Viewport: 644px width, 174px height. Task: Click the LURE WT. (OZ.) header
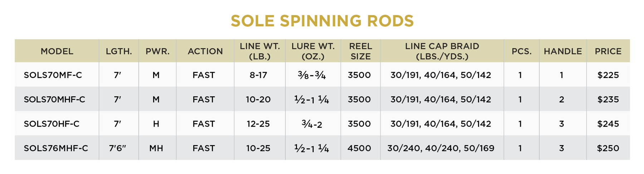tap(313, 51)
